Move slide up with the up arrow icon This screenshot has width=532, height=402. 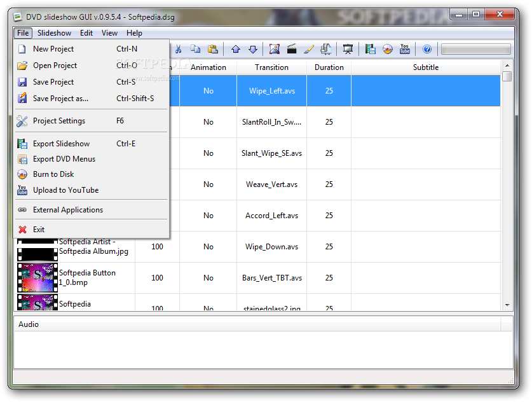pyautogui.click(x=236, y=49)
